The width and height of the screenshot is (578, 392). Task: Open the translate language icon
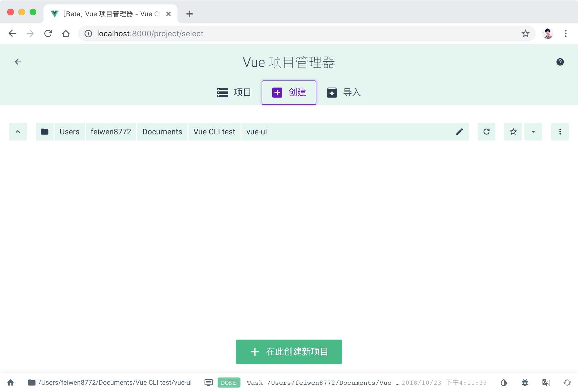(x=546, y=383)
